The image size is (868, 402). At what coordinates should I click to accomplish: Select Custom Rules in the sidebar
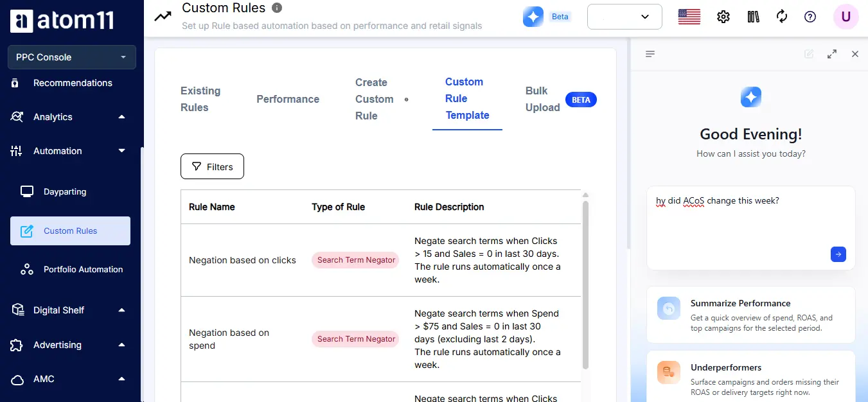(70, 231)
